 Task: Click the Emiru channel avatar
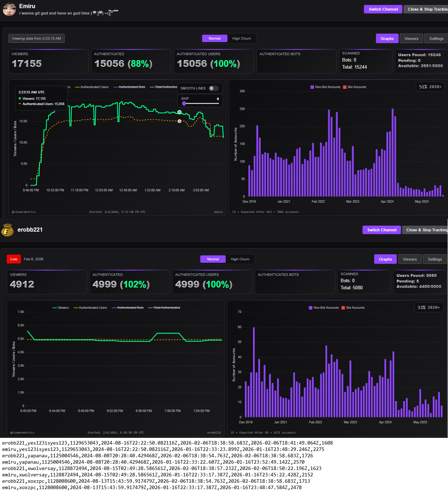click(x=9, y=10)
